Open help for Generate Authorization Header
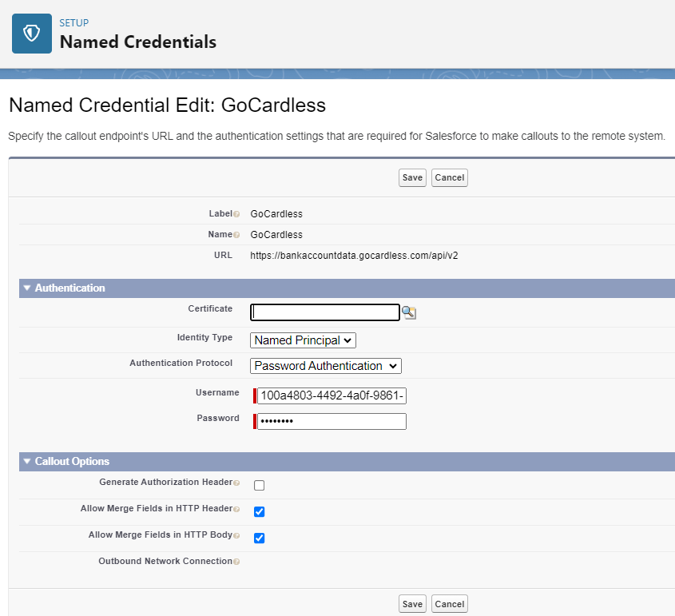 click(x=236, y=483)
